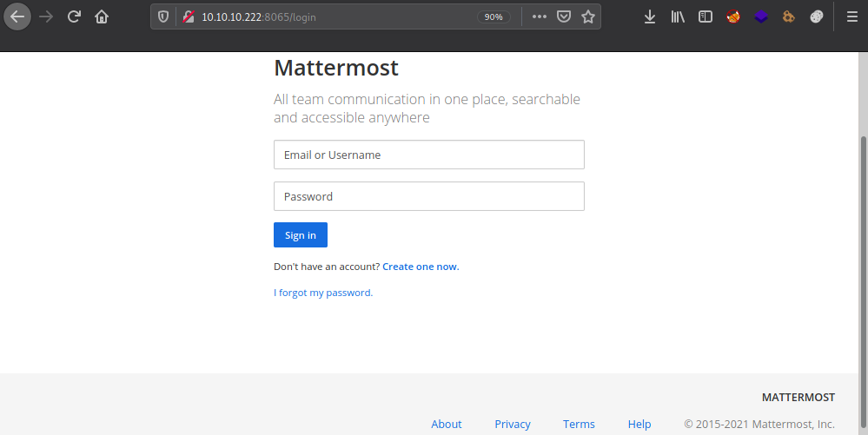Image resolution: width=868 pixels, height=435 pixels.
Task: Open the tracking protection shield icon
Action: (x=163, y=16)
